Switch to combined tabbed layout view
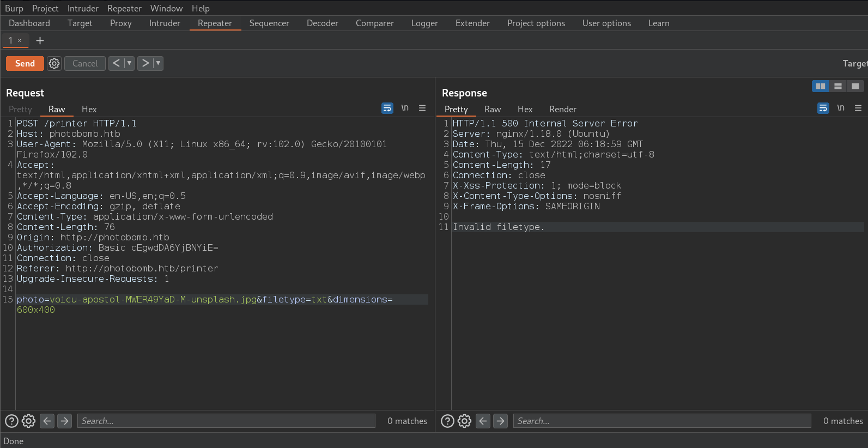Viewport: 868px width, 448px height. [855, 86]
